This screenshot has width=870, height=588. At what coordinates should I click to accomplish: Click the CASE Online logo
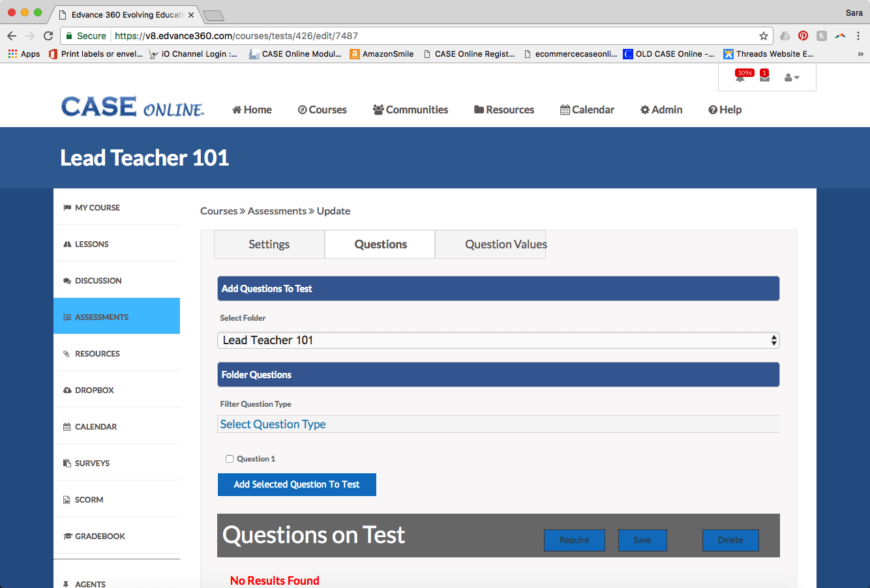pos(132,108)
